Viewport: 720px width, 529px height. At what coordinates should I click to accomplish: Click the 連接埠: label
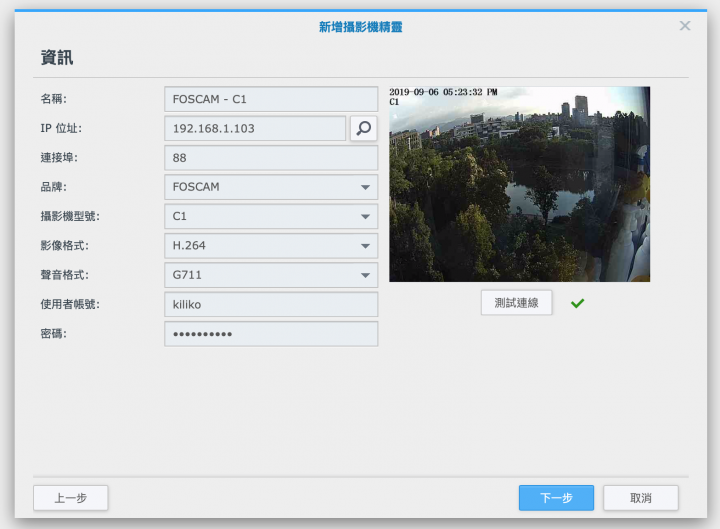(59, 158)
